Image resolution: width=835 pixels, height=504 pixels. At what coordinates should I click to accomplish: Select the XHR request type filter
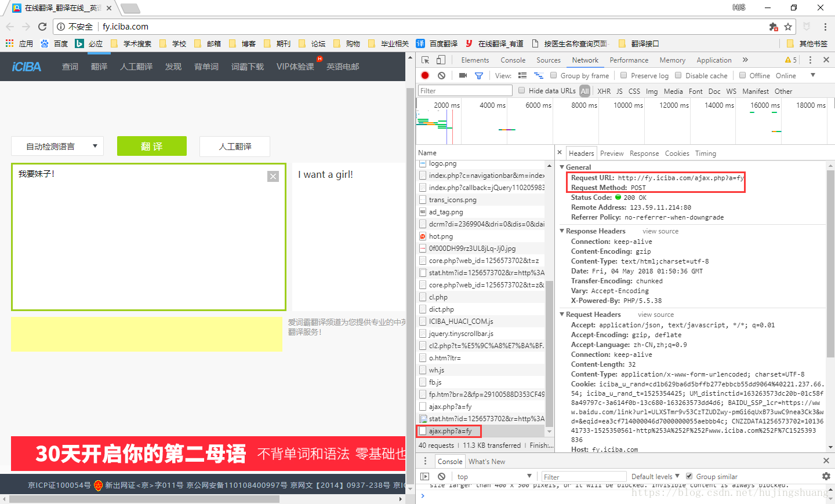coord(604,91)
